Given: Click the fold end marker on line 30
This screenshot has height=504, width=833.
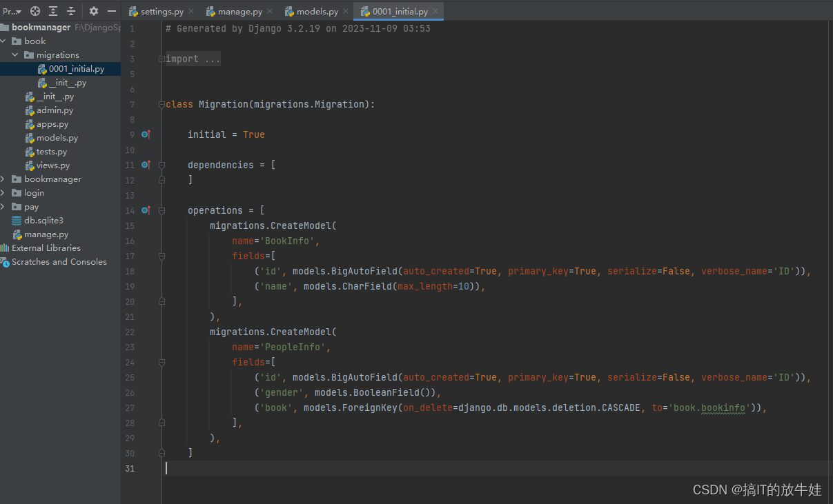Looking at the screenshot, I should (161, 453).
